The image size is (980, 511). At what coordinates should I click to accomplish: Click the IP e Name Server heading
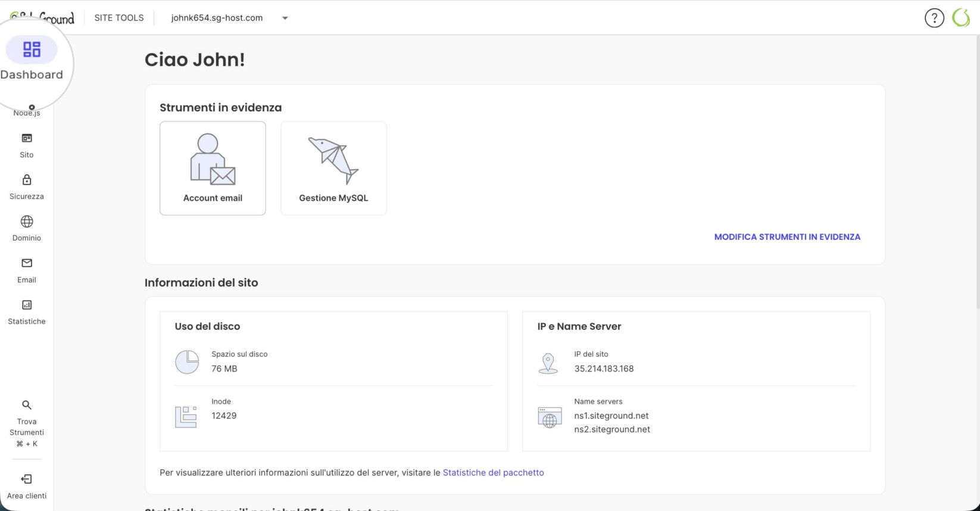tap(579, 326)
